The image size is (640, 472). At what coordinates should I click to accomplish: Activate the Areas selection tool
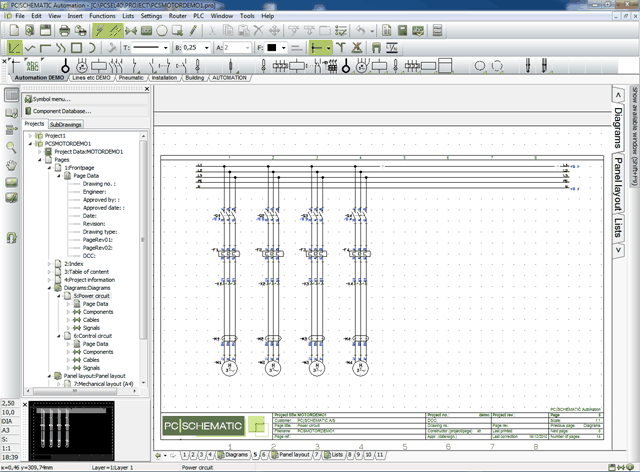(x=178, y=31)
